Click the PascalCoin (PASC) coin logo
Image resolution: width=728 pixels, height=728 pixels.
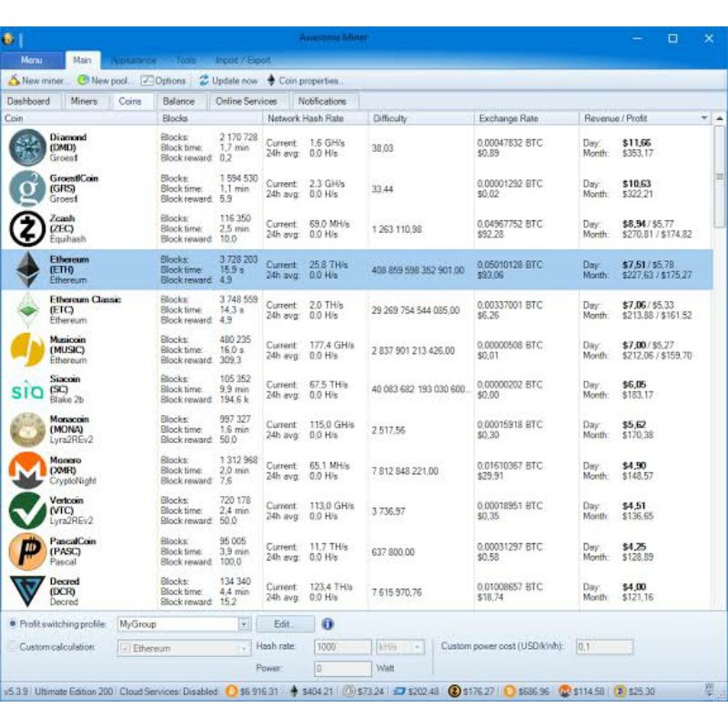pos(27,551)
